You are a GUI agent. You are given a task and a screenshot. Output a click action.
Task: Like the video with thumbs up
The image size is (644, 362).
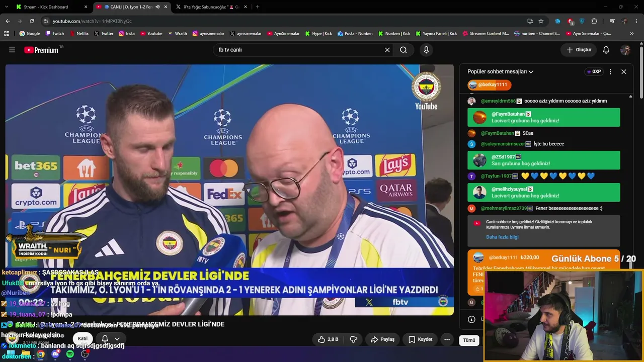(328, 339)
